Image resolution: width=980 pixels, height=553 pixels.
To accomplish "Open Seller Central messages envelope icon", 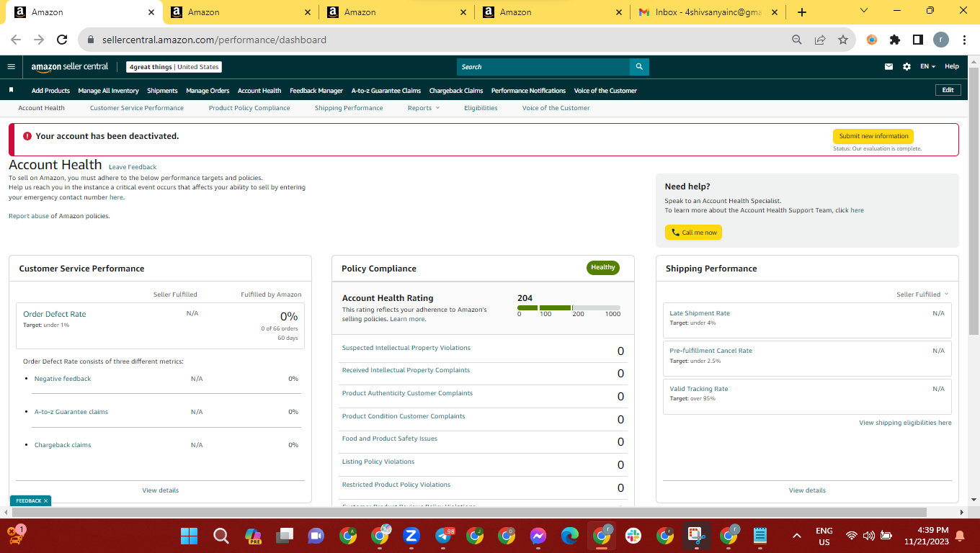I will coord(888,67).
